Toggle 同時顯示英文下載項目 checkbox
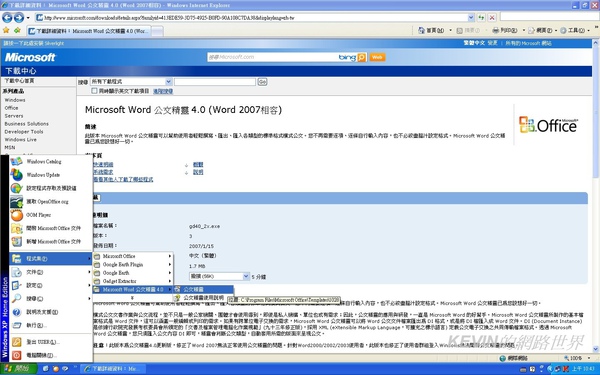 coord(94,91)
